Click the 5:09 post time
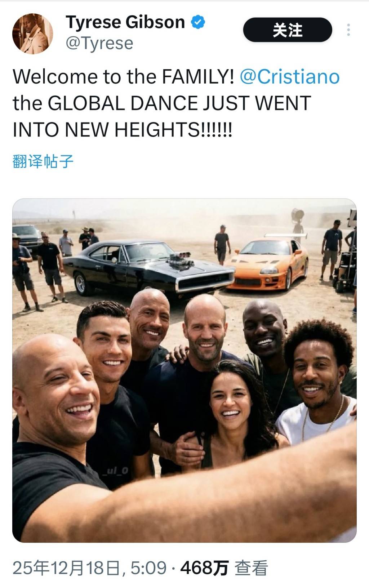This screenshot has width=369, height=588. 148,568
